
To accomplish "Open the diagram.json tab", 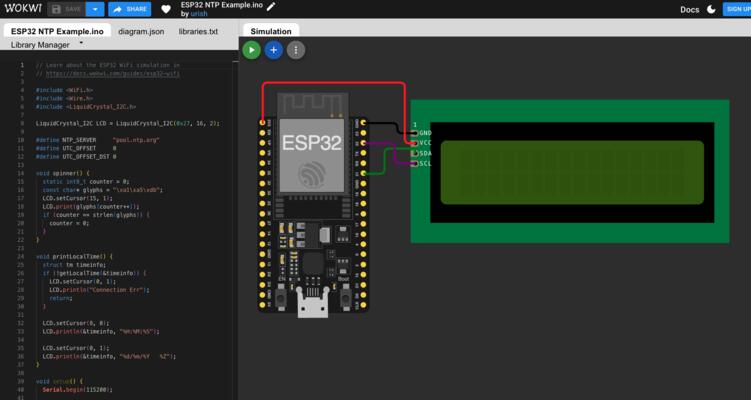I will 141,31.
